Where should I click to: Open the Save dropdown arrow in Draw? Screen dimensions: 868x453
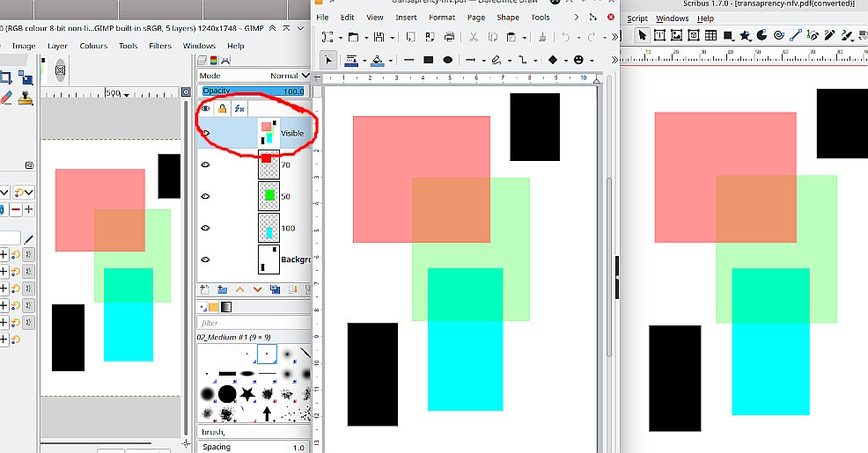coord(392,38)
